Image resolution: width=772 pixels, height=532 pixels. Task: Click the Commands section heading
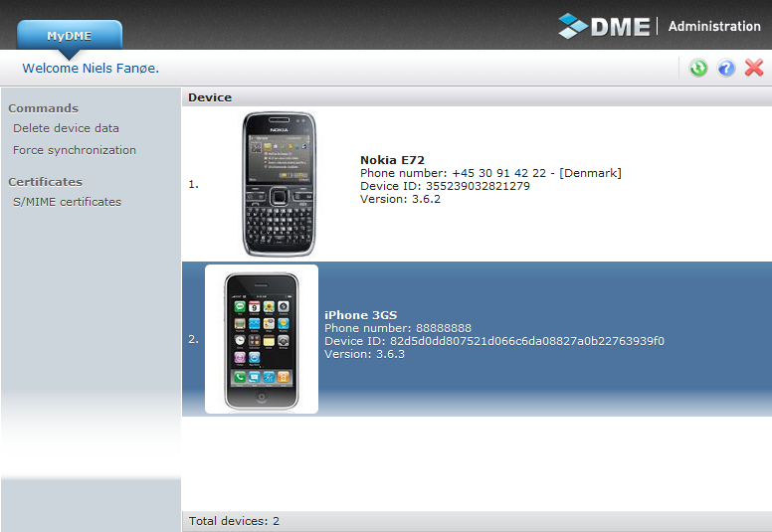pos(43,108)
